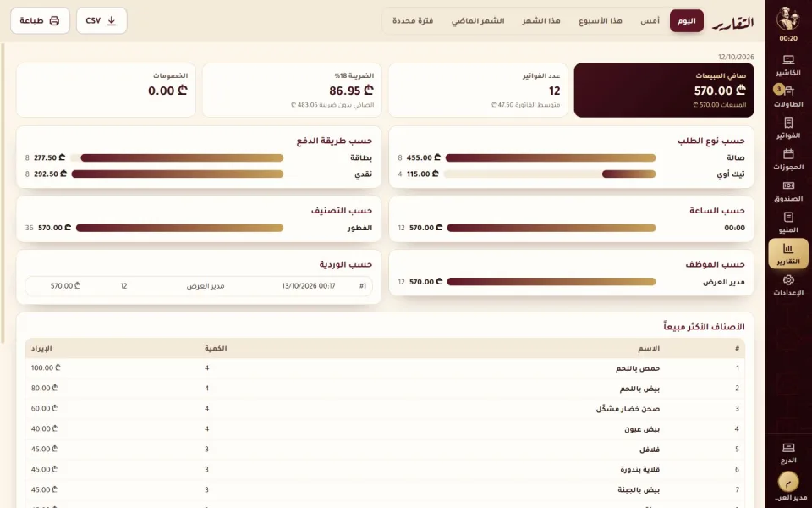
Task: Click the download icon in CSV button
Action: click(x=112, y=20)
